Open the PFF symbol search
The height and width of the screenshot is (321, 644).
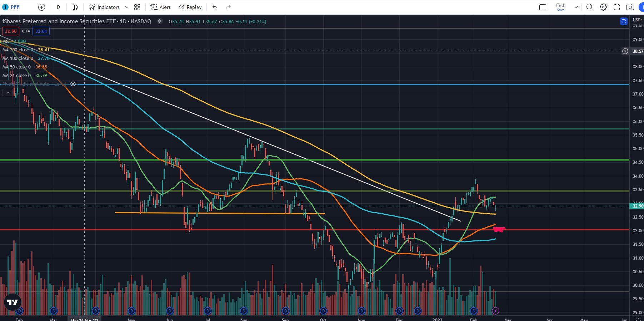pos(15,7)
